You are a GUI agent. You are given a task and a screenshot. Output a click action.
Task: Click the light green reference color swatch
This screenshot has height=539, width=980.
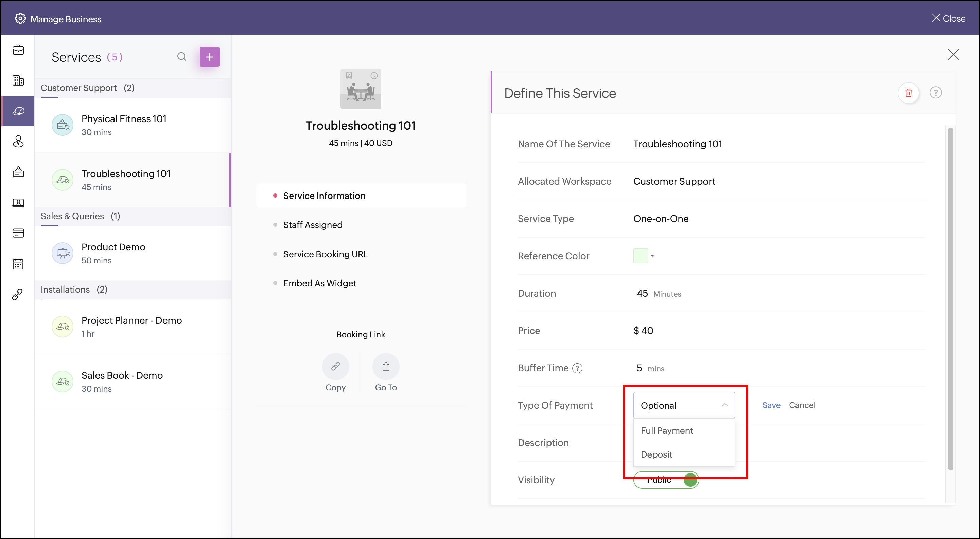click(x=640, y=256)
